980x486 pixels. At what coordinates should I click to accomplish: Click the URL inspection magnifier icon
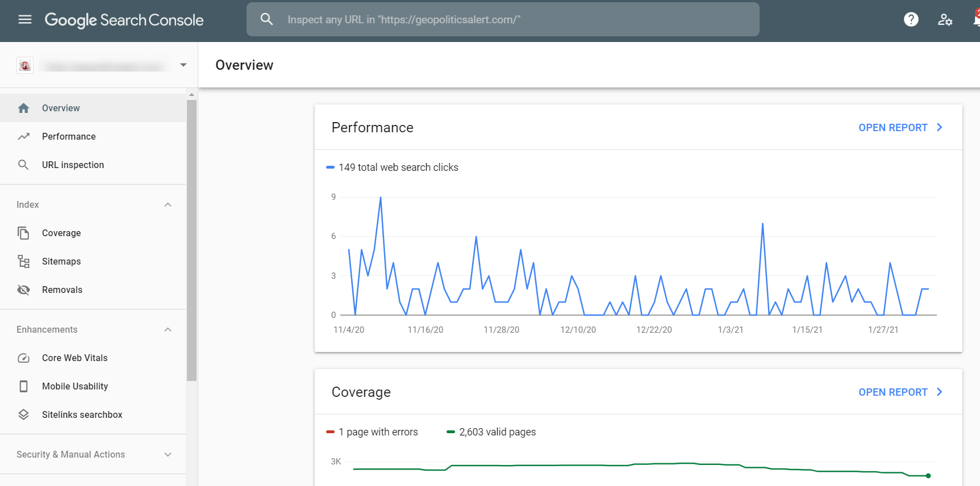[x=23, y=165]
